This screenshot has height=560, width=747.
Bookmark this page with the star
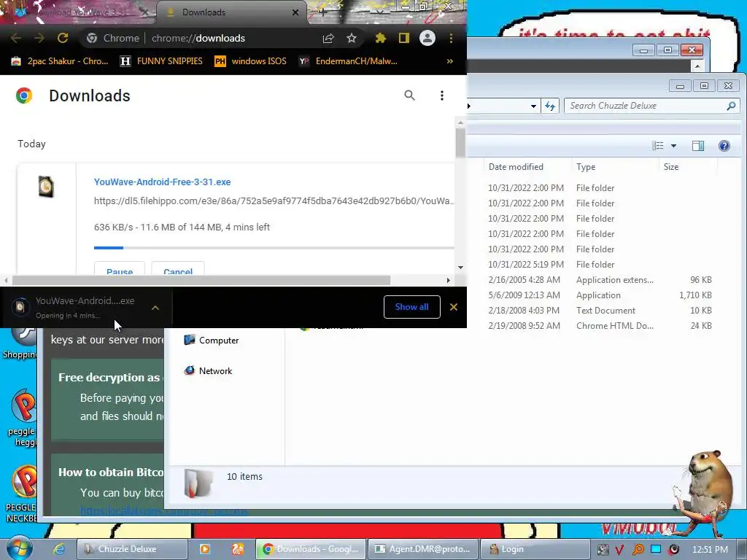pyautogui.click(x=352, y=38)
